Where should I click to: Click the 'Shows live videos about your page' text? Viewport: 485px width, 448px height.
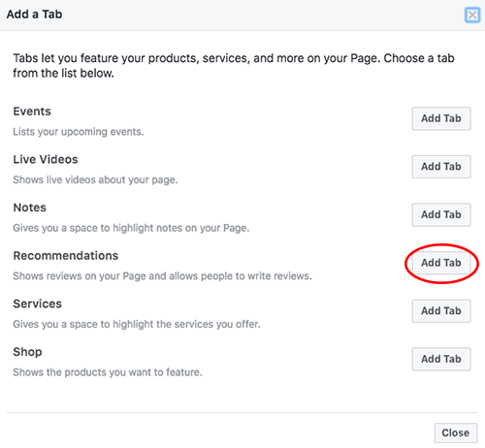coord(95,180)
